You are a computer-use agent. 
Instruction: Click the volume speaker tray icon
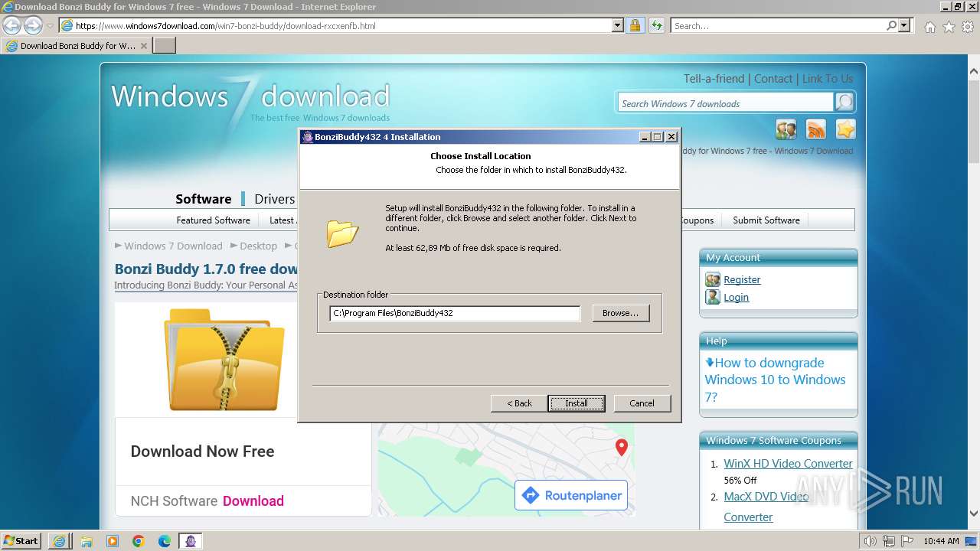click(x=871, y=541)
